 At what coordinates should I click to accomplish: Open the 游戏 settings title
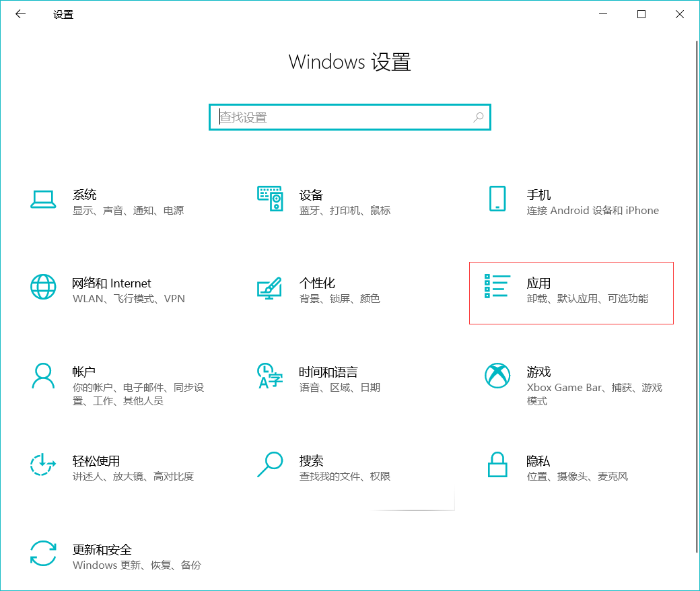(x=538, y=372)
